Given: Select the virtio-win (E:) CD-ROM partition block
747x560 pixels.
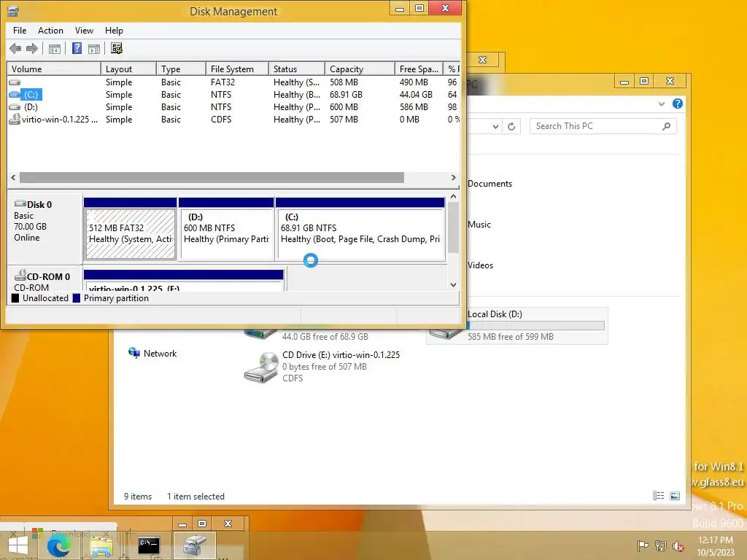Looking at the screenshot, I should click(x=183, y=281).
